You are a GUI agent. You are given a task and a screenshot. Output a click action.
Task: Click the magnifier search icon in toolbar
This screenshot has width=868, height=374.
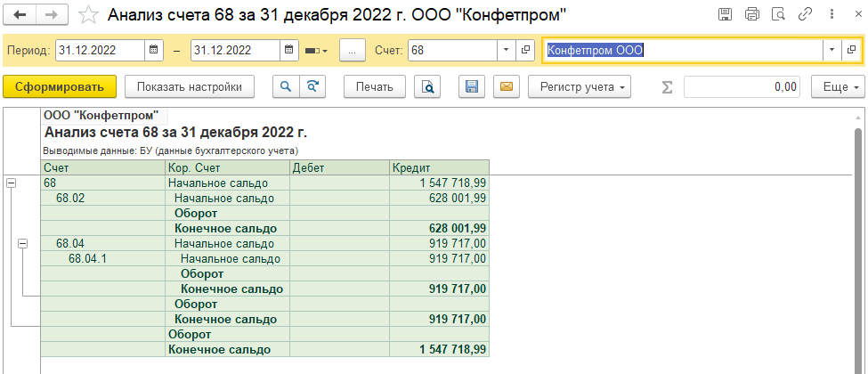(x=286, y=86)
